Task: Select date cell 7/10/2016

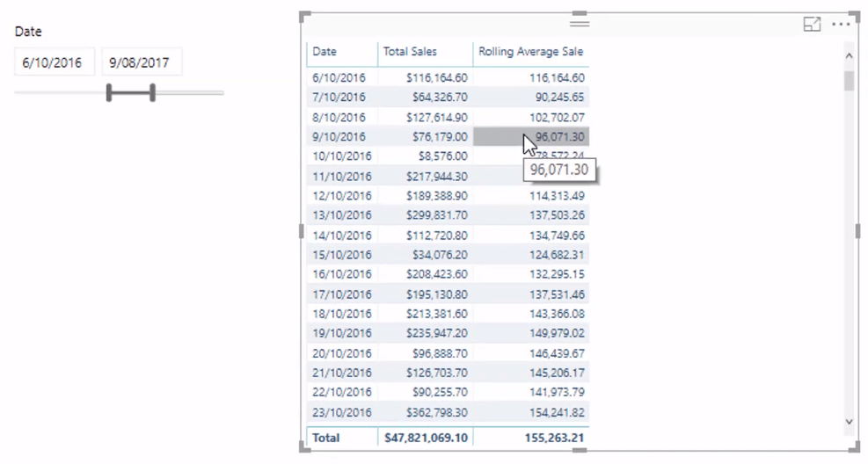Action: [x=339, y=98]
